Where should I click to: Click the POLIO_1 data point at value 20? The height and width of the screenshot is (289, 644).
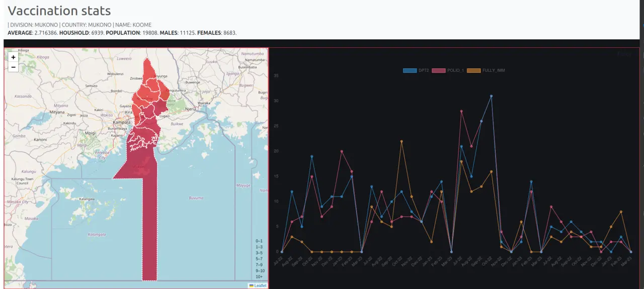pos(342,151)
